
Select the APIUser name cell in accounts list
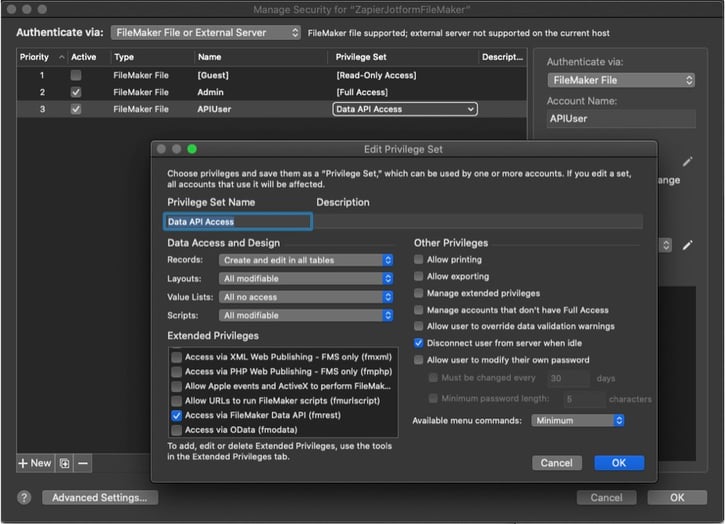(x=214, y=109)
